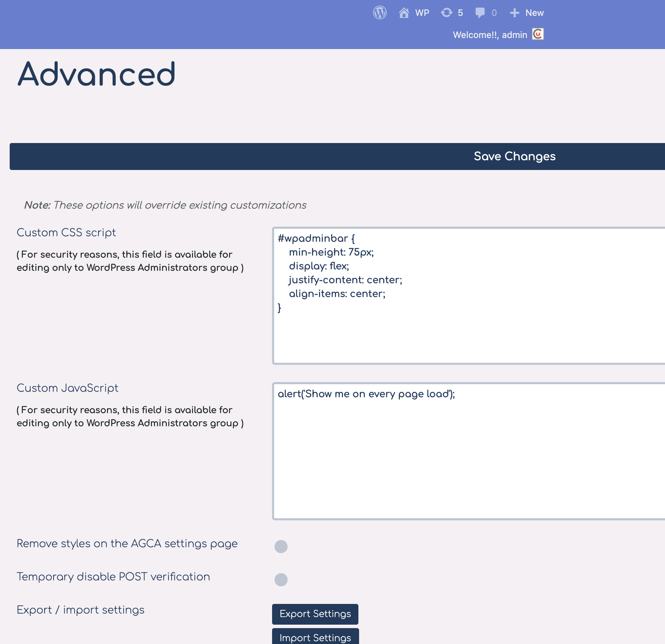Image resolution: width=665 pixels, height=644 pixels.
Task: Toggle Remove styles on the AGCA settings page
Action: coord(281,547)
